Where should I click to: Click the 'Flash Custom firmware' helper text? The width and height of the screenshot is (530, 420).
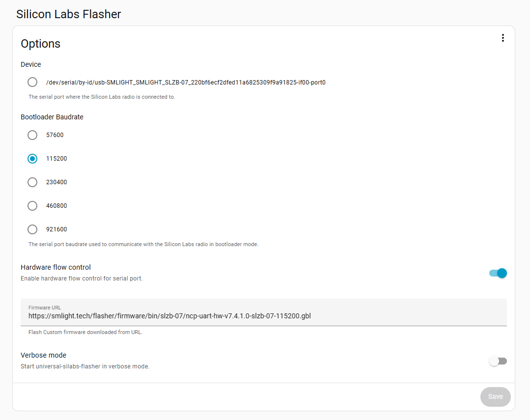(x=85, y=332)
